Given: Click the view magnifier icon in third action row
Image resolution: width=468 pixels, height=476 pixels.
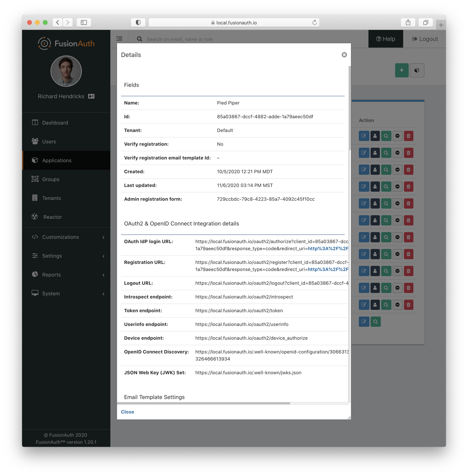Looking at the screenshot, I should pyautogui.click(x=386, y=170).
